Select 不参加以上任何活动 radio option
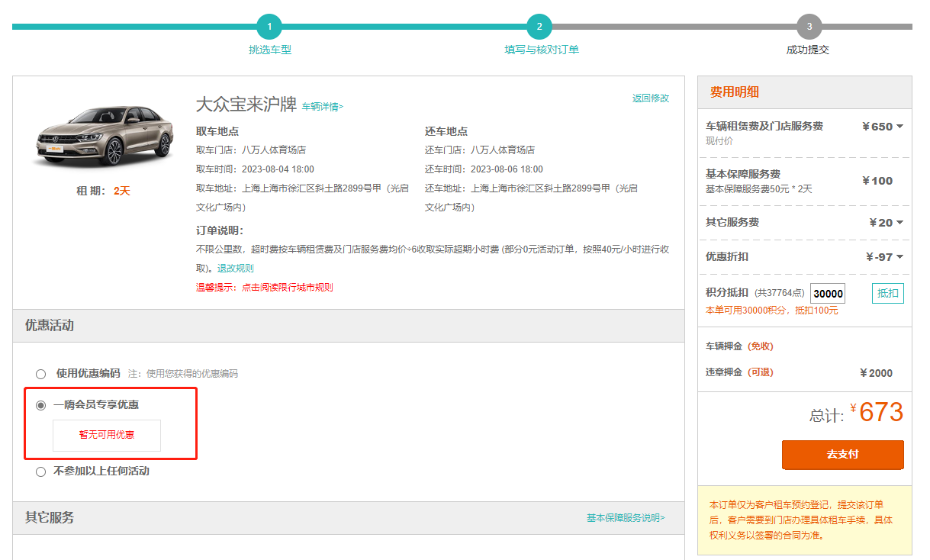The image size is (930, 560). click(x=41, y=471)
